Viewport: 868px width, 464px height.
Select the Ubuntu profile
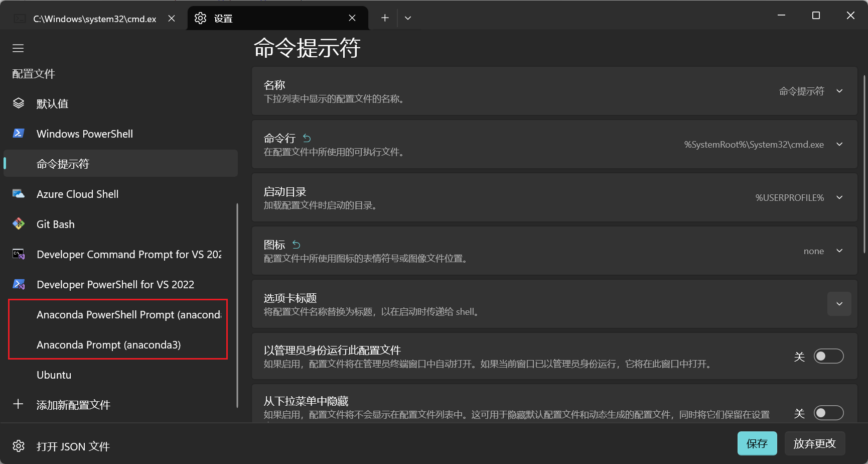coord(120,375)
